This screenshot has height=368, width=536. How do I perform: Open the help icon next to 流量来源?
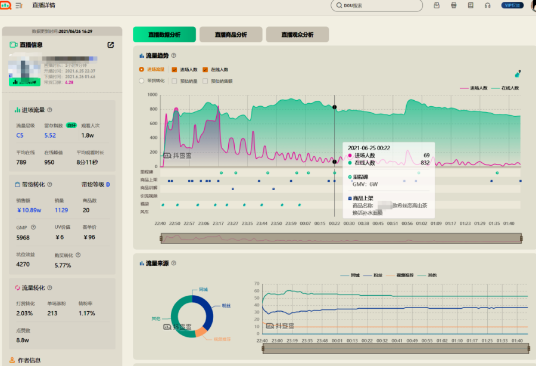click(x=174, y=263)
